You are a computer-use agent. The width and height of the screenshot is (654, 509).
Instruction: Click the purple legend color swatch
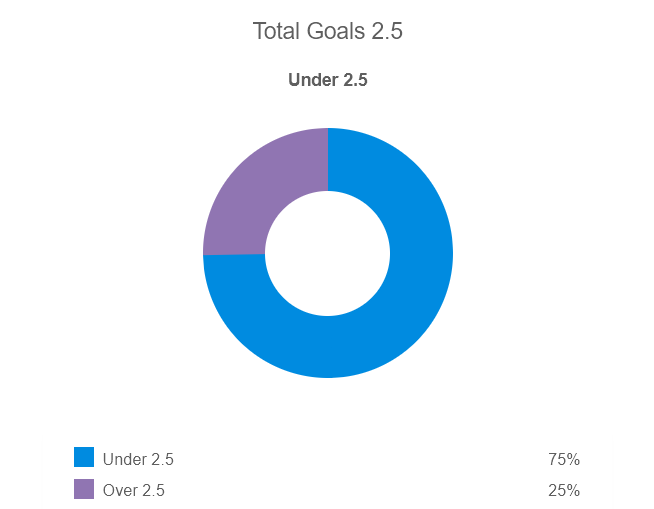(84, 489)
